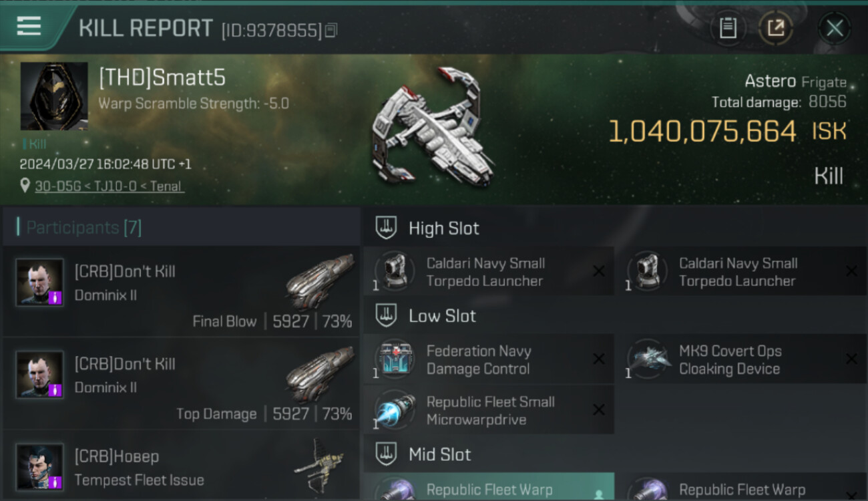Select first Caldari Navy Small Torpedo Launcher
868x501 pixels.
point(489,271)
